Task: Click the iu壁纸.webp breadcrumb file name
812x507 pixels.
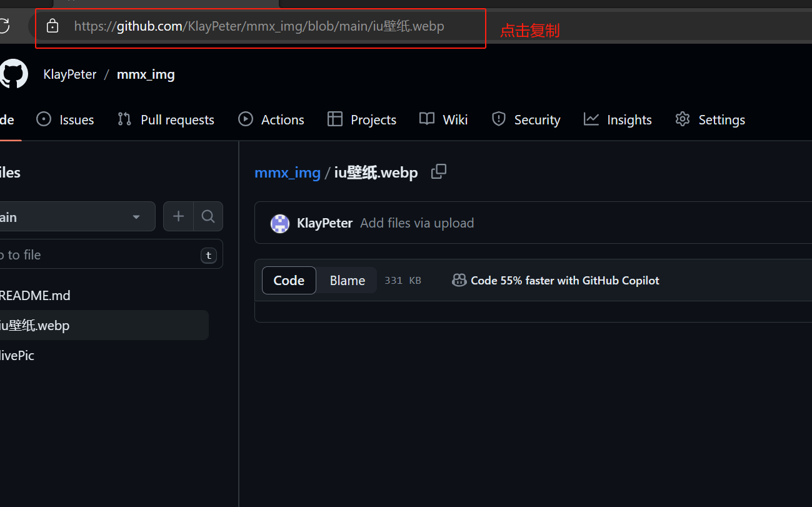Action: click(376, 173)
